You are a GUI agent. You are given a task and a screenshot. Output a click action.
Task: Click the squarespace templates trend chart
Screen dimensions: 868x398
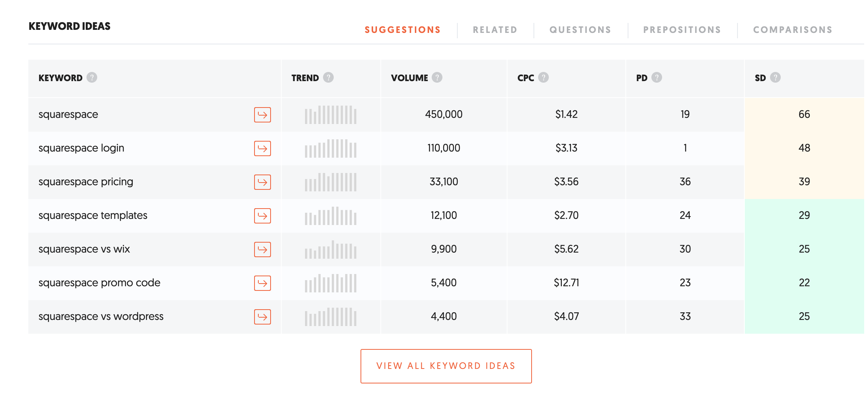(331, 216)
